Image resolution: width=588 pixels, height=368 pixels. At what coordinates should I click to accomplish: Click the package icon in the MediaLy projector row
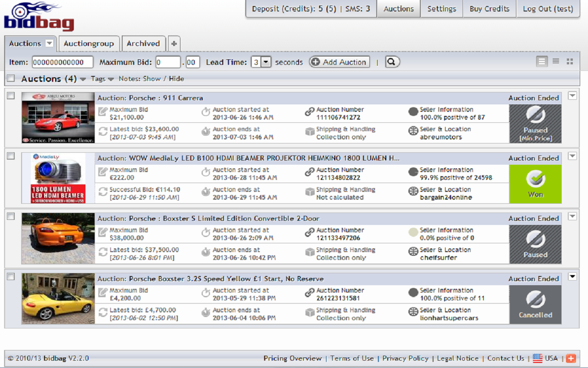310,192
